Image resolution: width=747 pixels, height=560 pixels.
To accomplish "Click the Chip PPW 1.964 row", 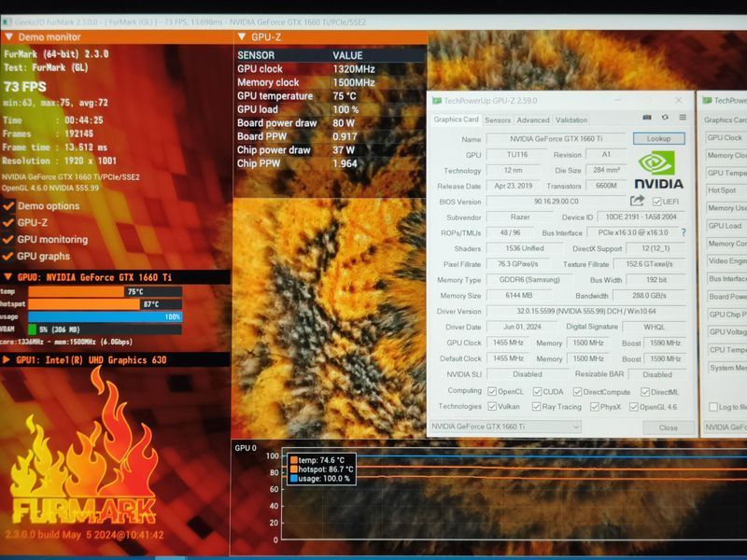I will coord(330,163).
